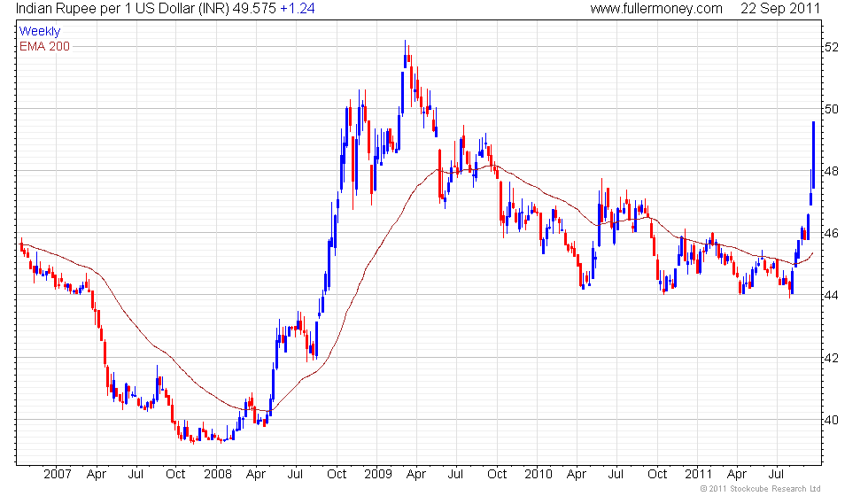This screenshot has height=496, width=868.
Task: Click the +1.24 price change value
Action: point(298,9)
